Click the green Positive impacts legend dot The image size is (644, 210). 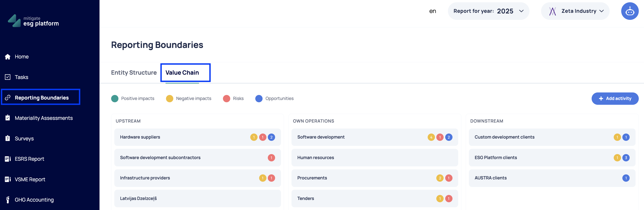115,98
